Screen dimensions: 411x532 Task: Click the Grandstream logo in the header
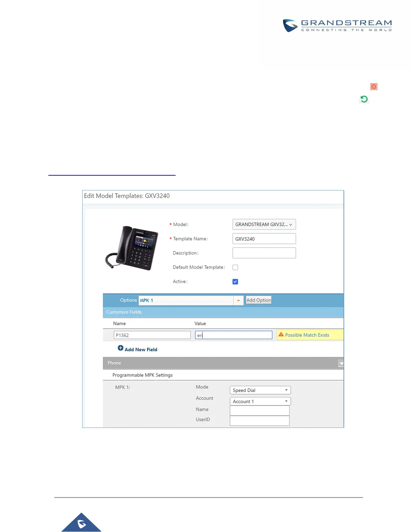[337, 26]
